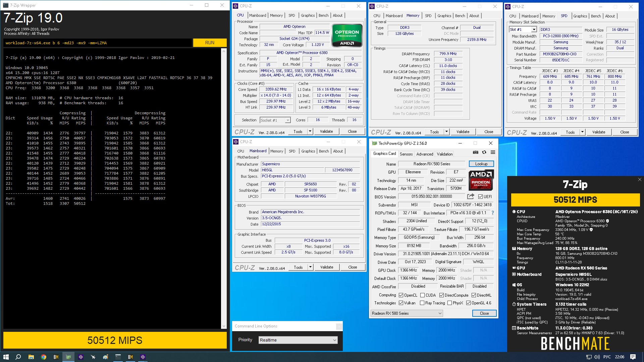This screenshot has width=644, height=362.
Task: Click the output scrollbar down arrow
Action: 224,326
